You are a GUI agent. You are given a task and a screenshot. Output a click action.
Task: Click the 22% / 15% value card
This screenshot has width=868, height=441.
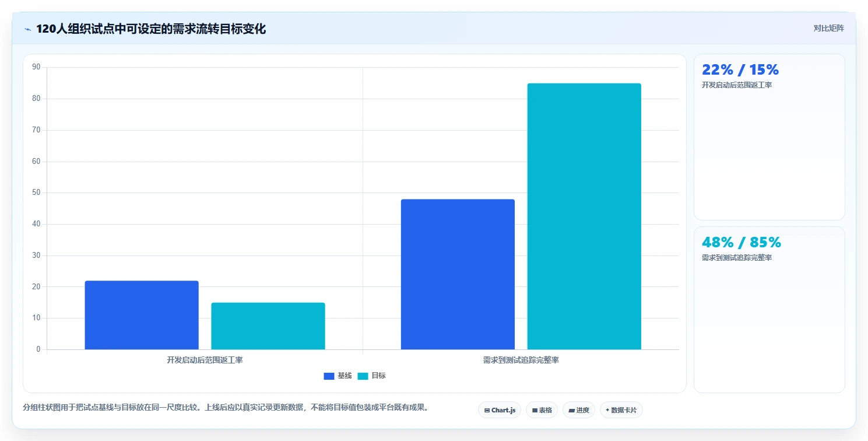click(x=769, y=137)
